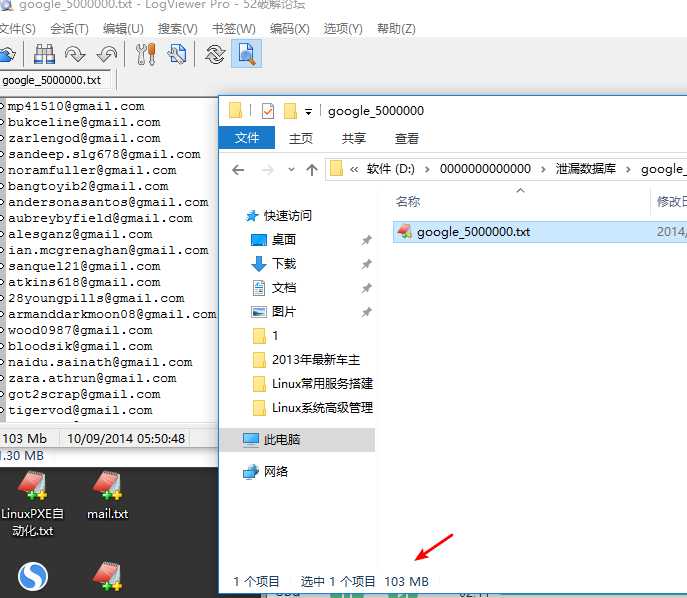This screenshot has width=687, height=598.
Task: Open the 选项(Y) menu
Action: pyautogui.click(x=343, y=29)
